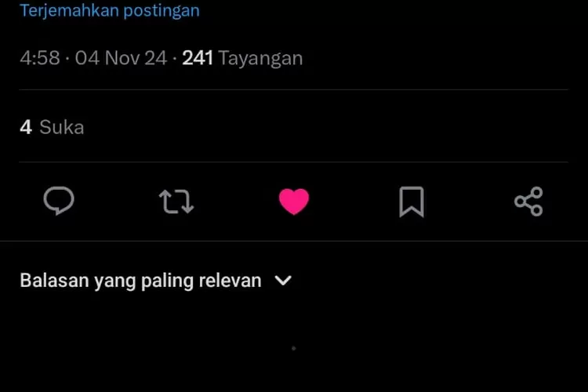Unlike the post via pink heart
588x392 pixels.
coord(294,201)
